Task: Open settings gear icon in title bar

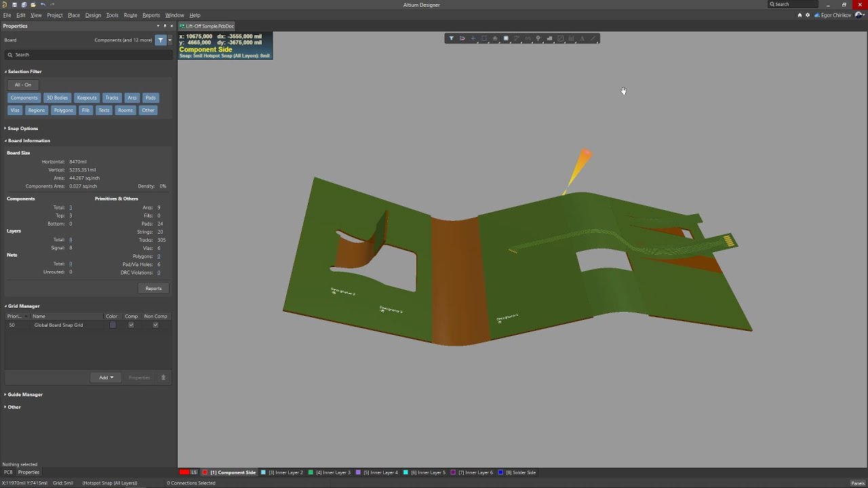Action: tap(808, 15)
